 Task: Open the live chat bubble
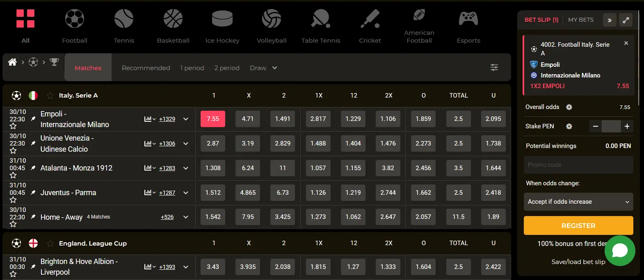(620, 250)
